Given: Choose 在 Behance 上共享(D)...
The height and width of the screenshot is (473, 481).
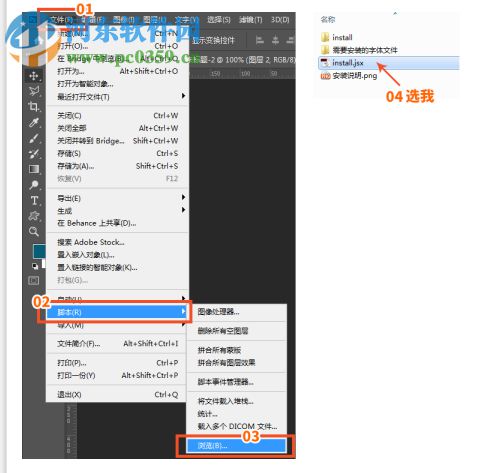Looking at the screenshot, I should click(117, 223).
